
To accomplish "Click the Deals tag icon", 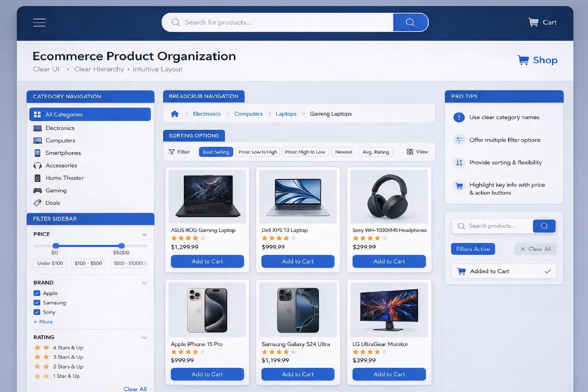I will [x=37, y=203].
